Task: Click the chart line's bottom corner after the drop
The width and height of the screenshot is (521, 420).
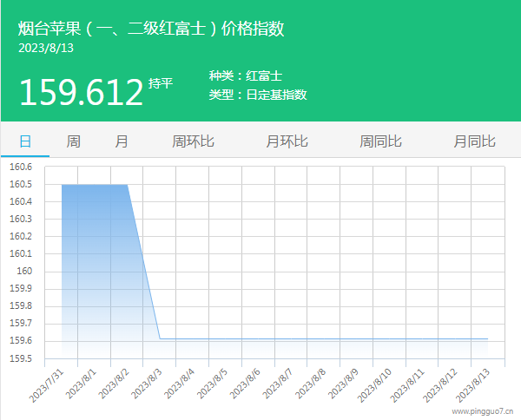Action: click(160, 338)
